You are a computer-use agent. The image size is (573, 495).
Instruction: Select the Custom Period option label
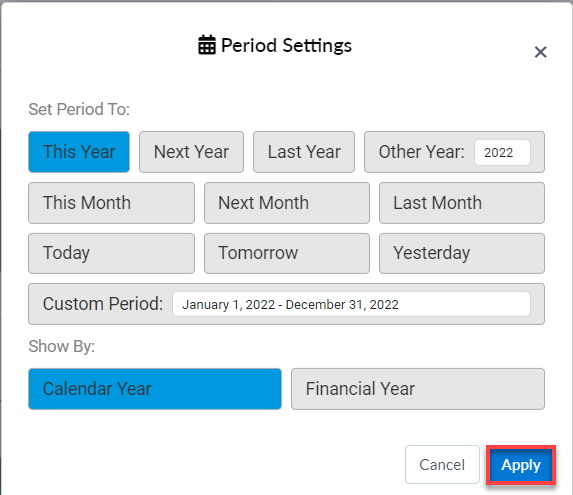point(103,304)
